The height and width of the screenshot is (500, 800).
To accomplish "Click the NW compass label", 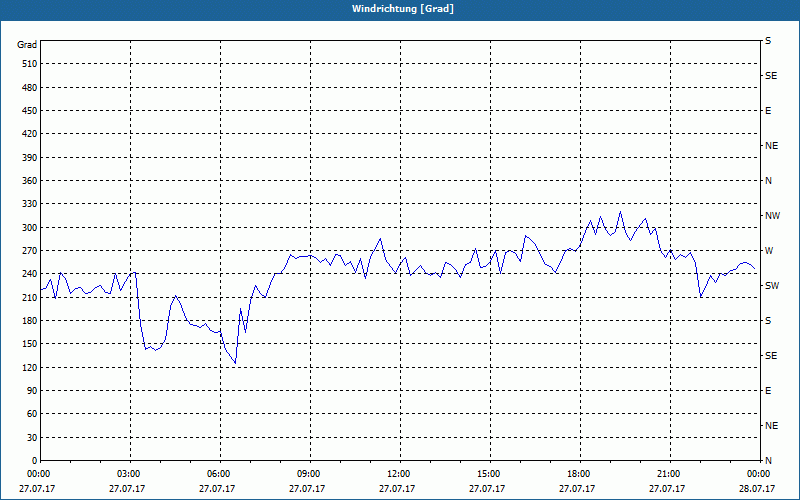I will point(772,216).
